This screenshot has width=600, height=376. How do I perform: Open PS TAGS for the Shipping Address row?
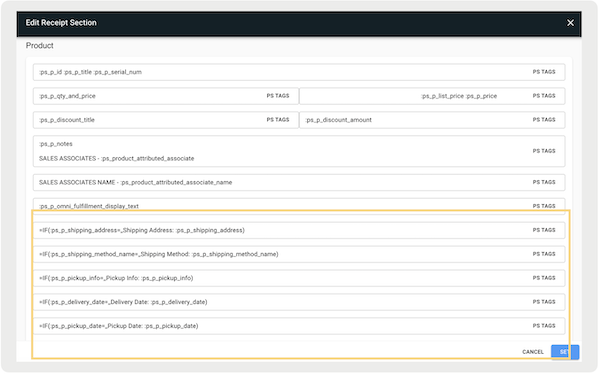point(544,230)
